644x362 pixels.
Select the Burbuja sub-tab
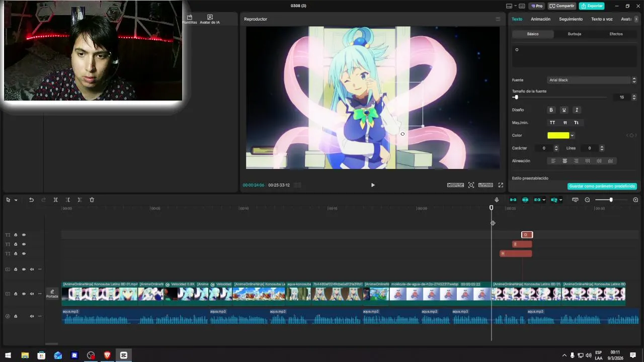click(x=575, y=34)
